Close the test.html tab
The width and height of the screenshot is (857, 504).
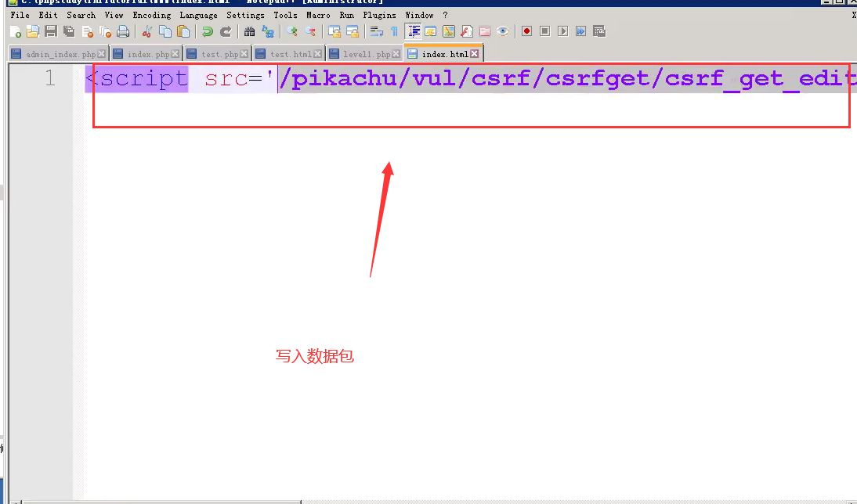(x=317, y=54)
